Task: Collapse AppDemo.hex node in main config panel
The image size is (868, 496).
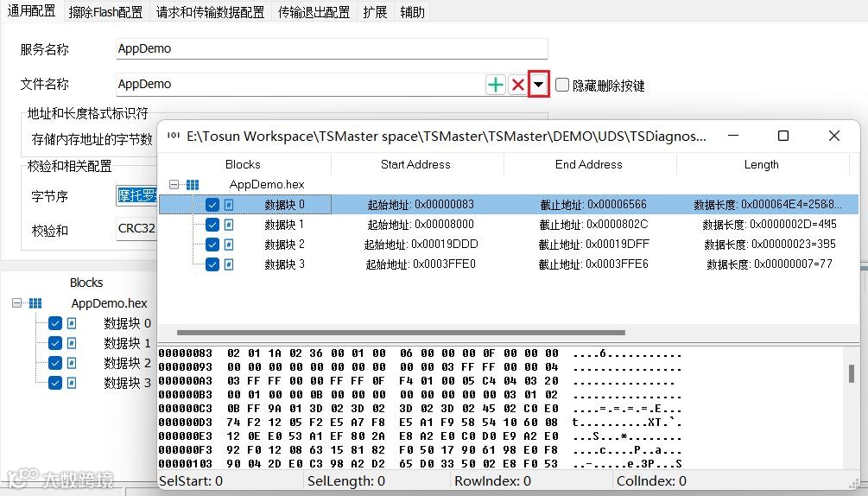Action: click(x=16, y=302)
